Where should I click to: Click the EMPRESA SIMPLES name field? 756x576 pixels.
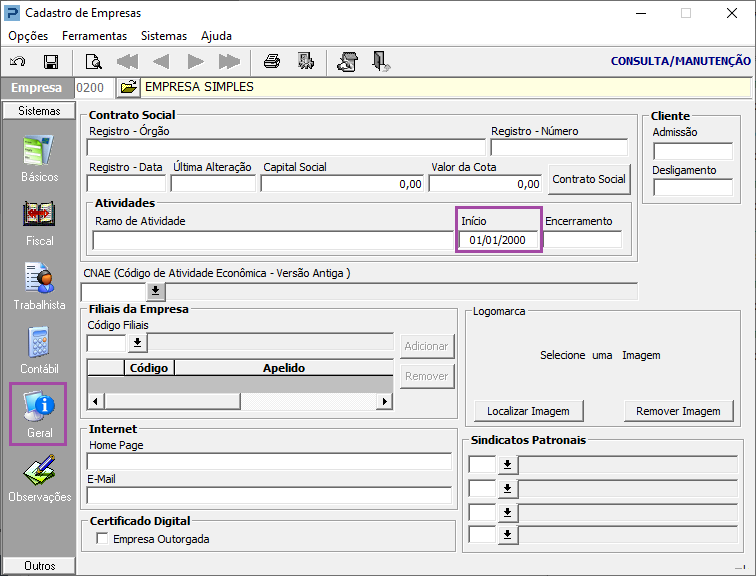pyautogui.click(x=446, y=87)
